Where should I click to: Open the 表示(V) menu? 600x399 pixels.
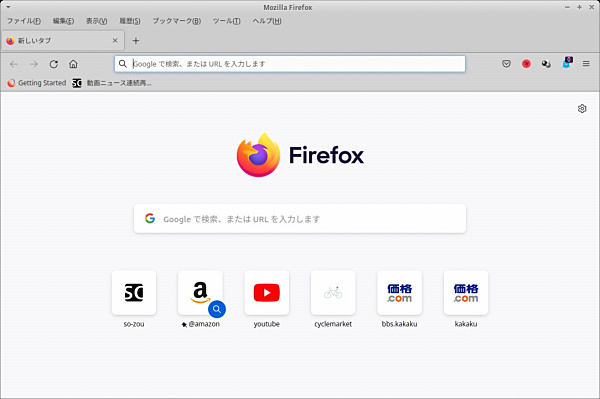click(96, 21)
